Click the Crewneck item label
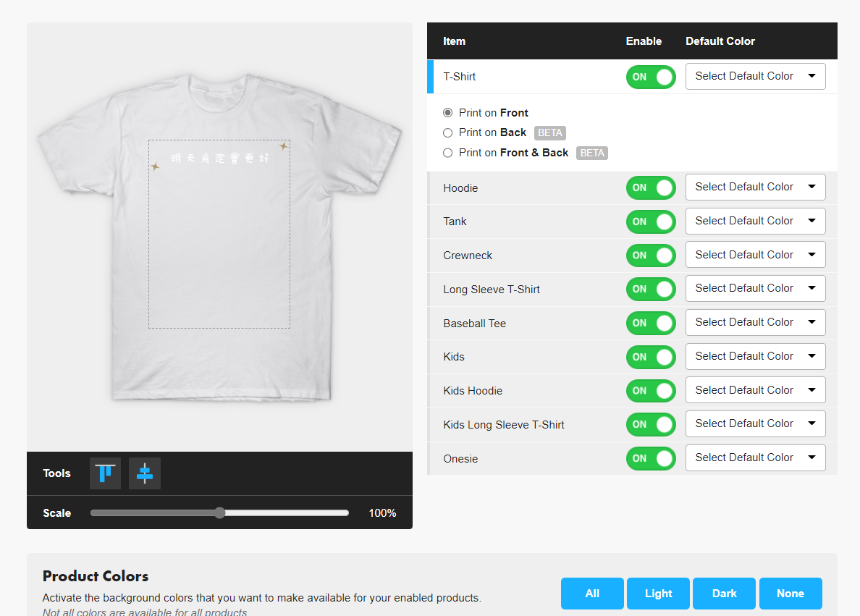This screenshot has width=860, height=616. click(468, 256)
